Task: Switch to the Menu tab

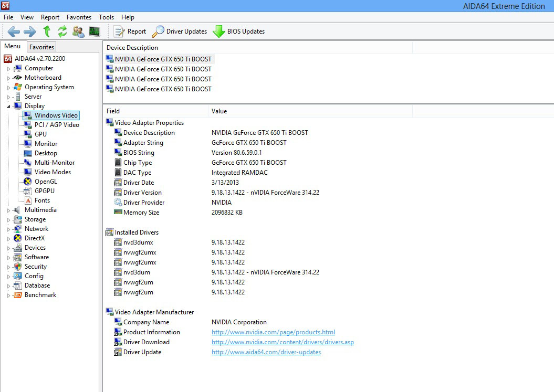Action: [13, 46]
